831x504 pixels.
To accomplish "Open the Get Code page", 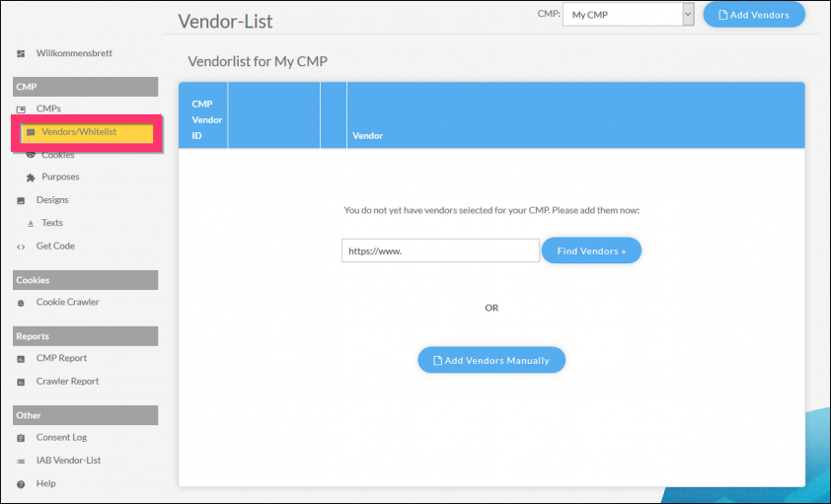I will 55,246.
